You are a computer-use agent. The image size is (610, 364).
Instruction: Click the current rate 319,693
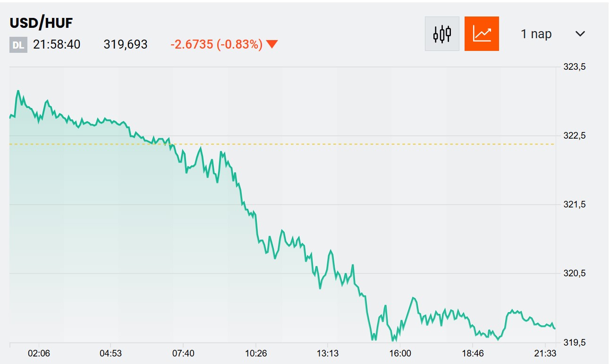tap(126, 45)
